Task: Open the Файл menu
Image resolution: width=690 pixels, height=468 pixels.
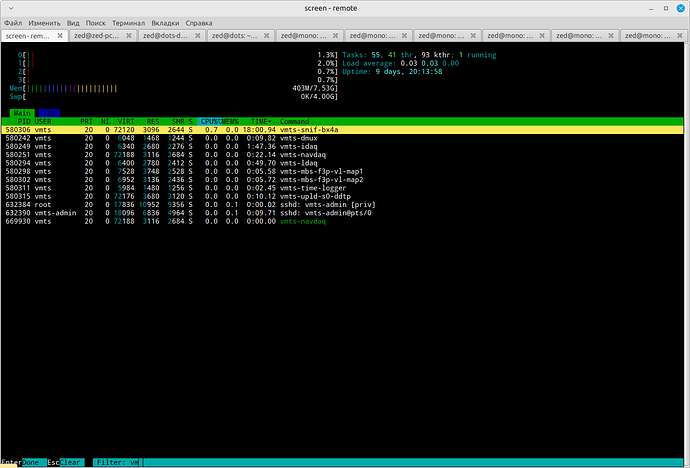Action: tap(14, 21)
